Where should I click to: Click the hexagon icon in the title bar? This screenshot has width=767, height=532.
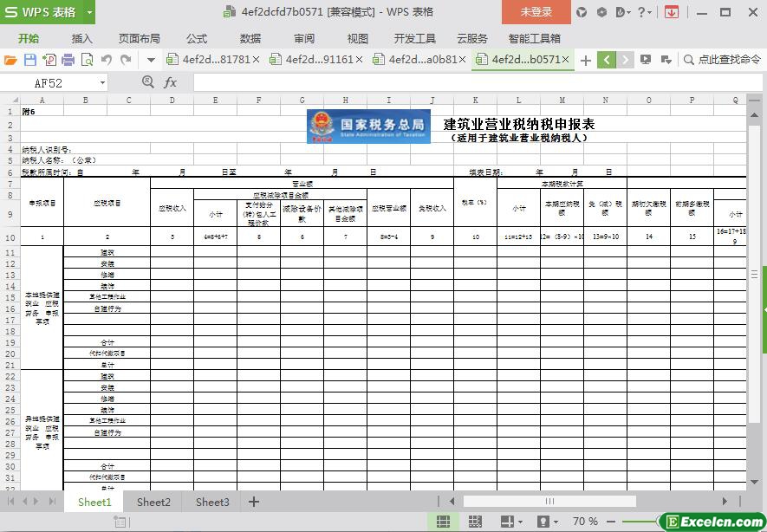(601, 12)
